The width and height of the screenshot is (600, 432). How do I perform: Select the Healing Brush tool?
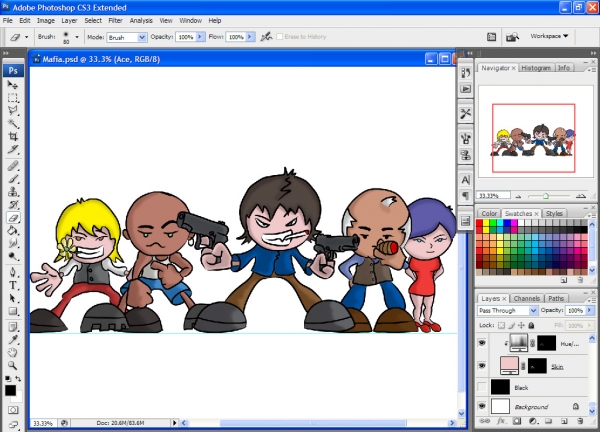[x=13, y=166]
